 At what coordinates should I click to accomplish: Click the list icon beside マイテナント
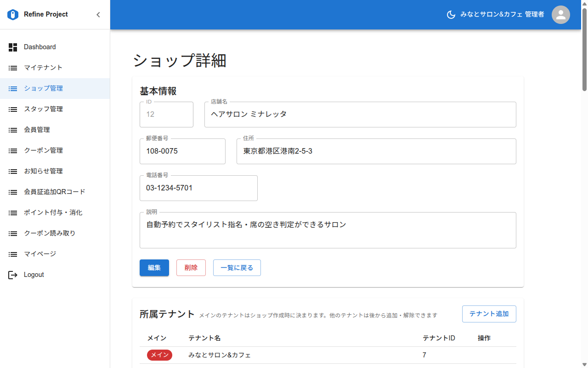pyautogui.click(x=13, y=68)
